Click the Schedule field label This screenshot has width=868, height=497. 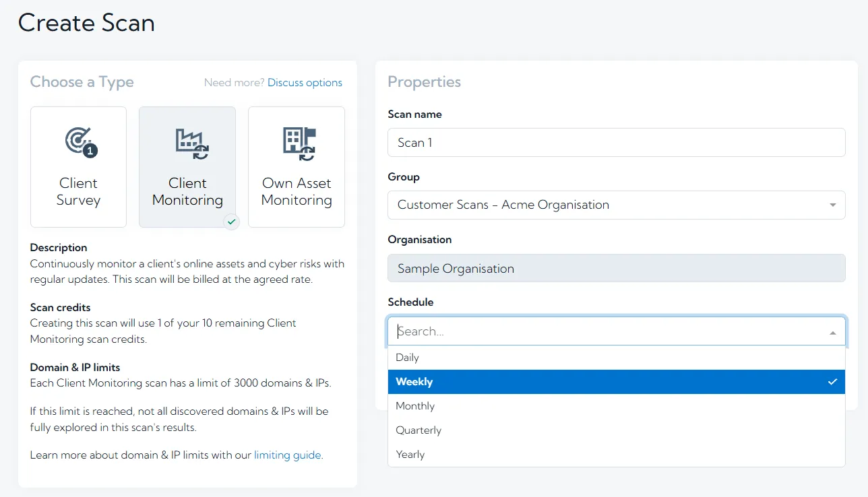[411, 302]
